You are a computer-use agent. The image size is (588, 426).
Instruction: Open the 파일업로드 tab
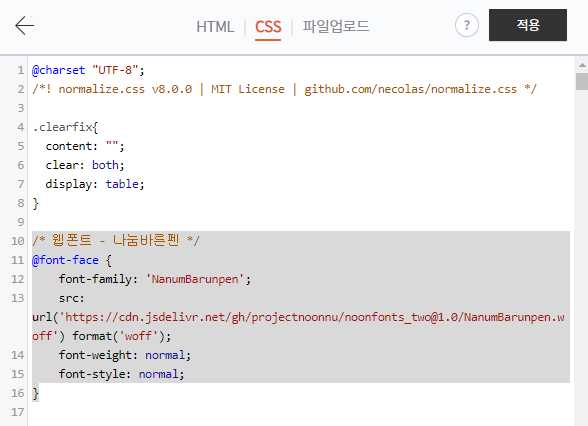(x=336, y=26)
